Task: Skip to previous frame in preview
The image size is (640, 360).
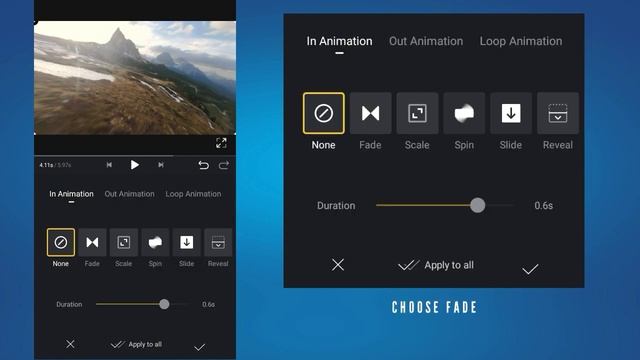Action: 109,165
